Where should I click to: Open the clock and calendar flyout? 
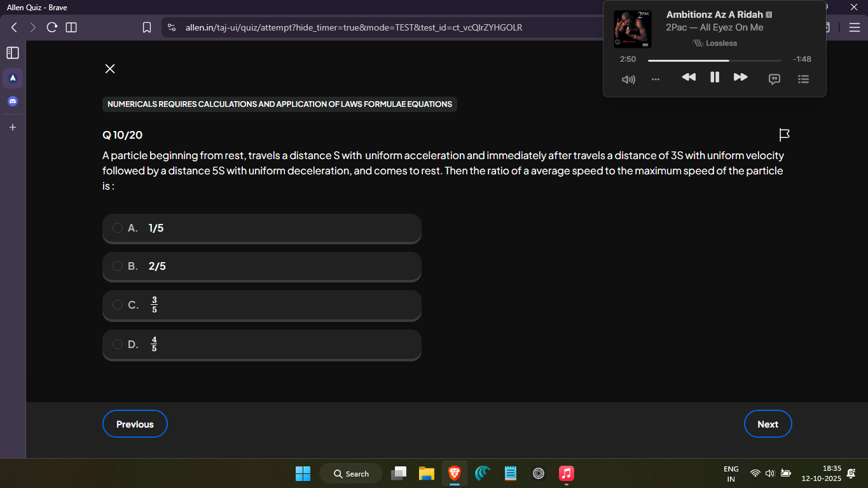822,473
